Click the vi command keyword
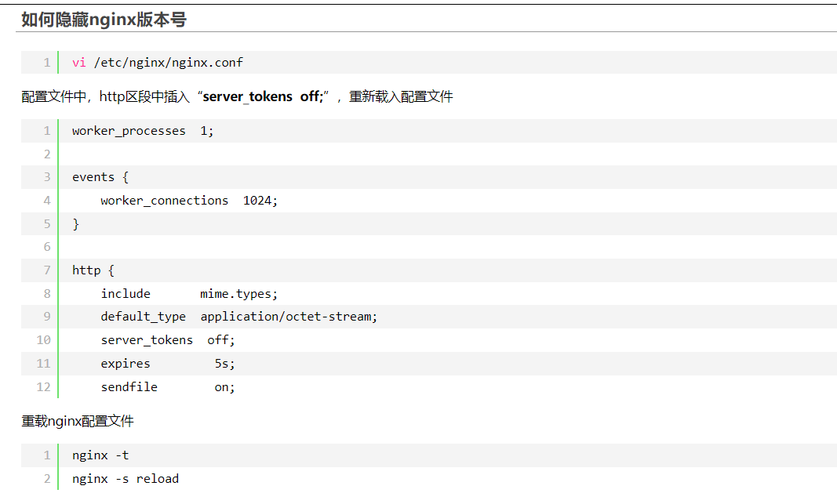The image size is (837, 504). [x=79, y=63]
